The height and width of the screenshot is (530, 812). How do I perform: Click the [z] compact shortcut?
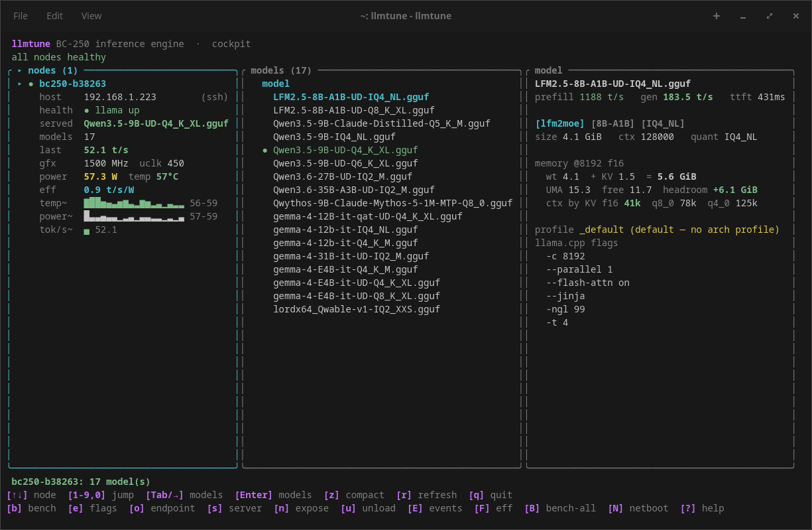(x=354, y=495)
